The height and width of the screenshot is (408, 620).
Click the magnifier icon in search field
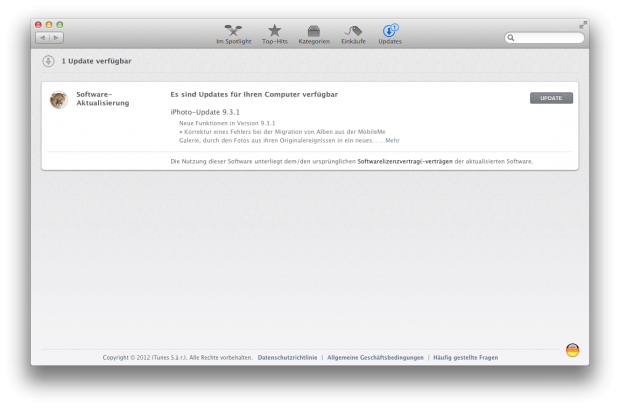511,38
